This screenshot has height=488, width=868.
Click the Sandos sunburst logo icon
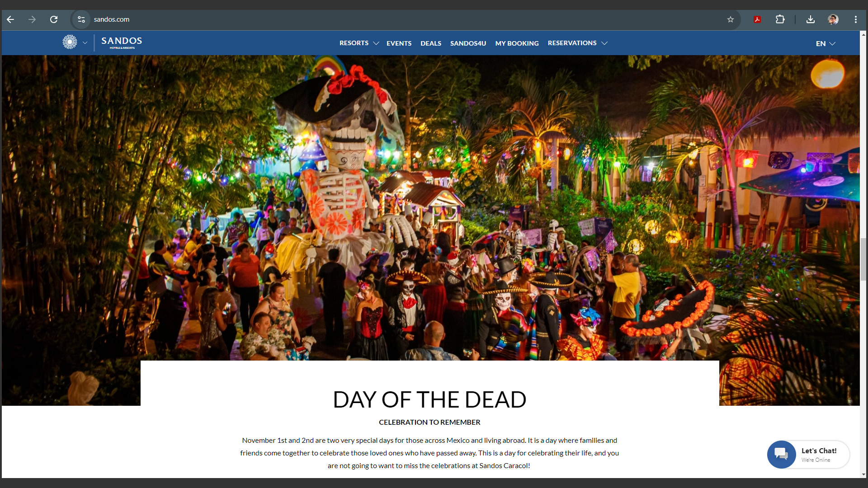[x=70, y=42]
